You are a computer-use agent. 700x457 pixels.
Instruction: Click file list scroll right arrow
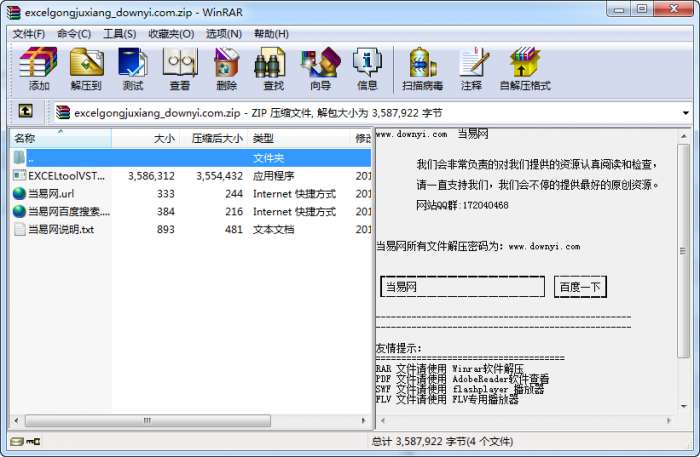click(x=363, y=420)
